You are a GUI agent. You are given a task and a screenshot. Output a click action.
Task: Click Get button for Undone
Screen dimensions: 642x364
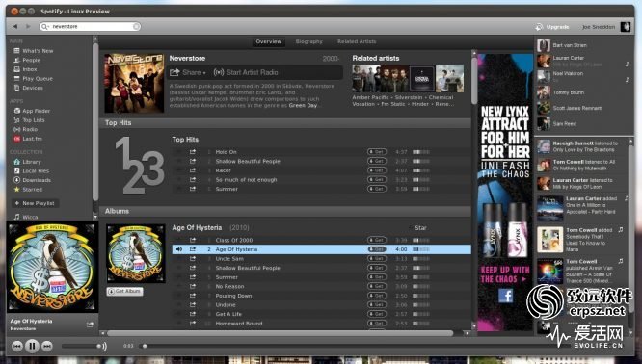click(377, 304)
